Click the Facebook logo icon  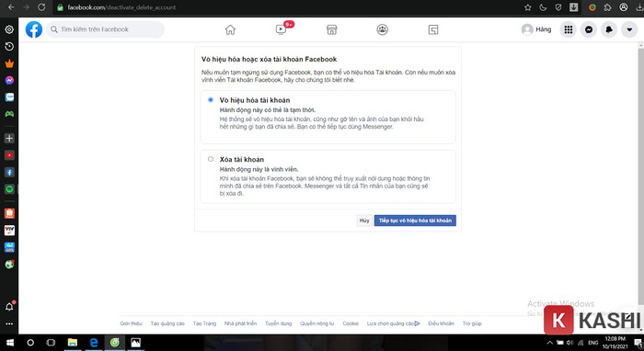34,29
